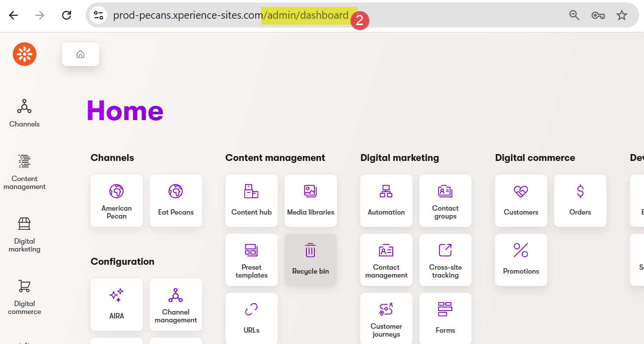Open Preset templates tile

tap(251, 260)
